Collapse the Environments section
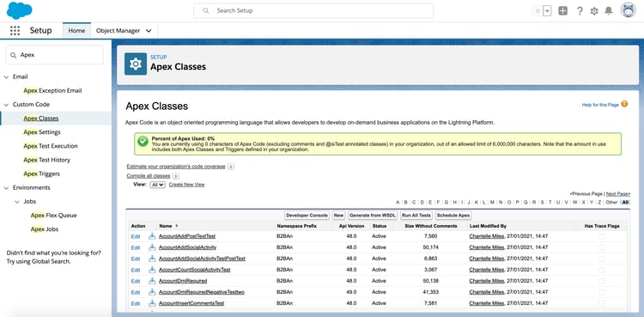The height and width of the screenshot is (317, 644). click(6, 187)
